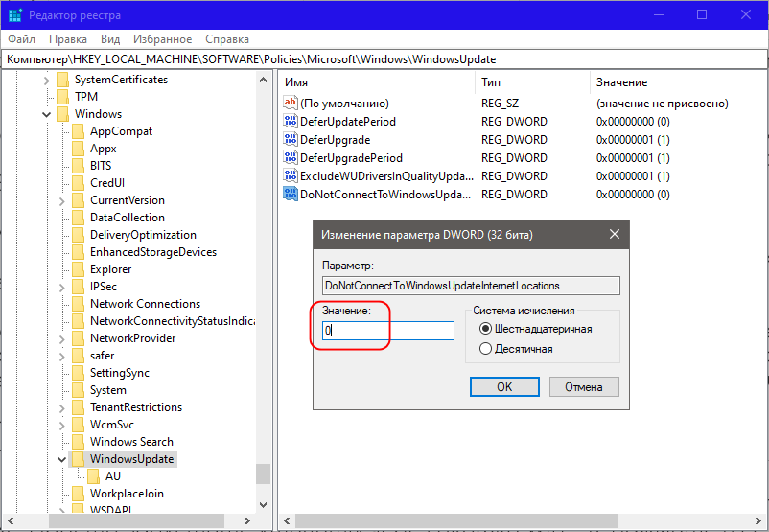Click the Windows Search folder icon
Viewport: 769px width, 532px height.
click(x=78, y=442)
